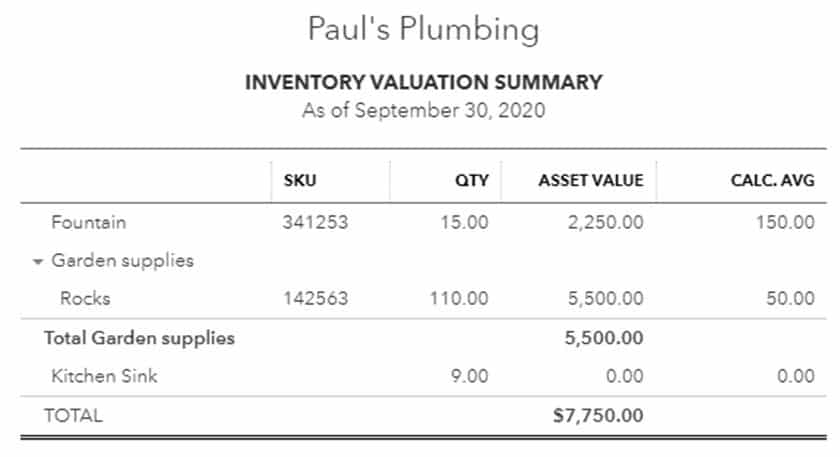Select the Garden supplies category label
This screenshot has width=840, height=457.
click(x=123, y=260)
